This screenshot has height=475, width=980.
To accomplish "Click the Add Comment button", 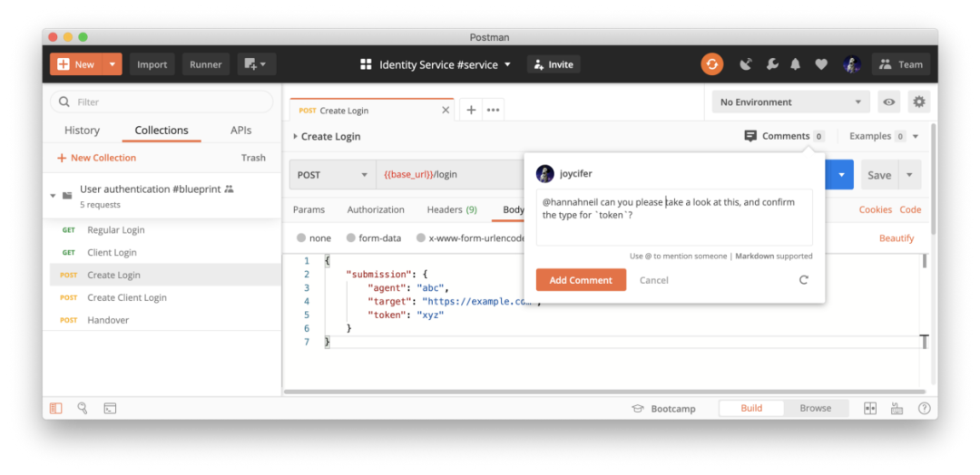I will (x=581, y=280).
